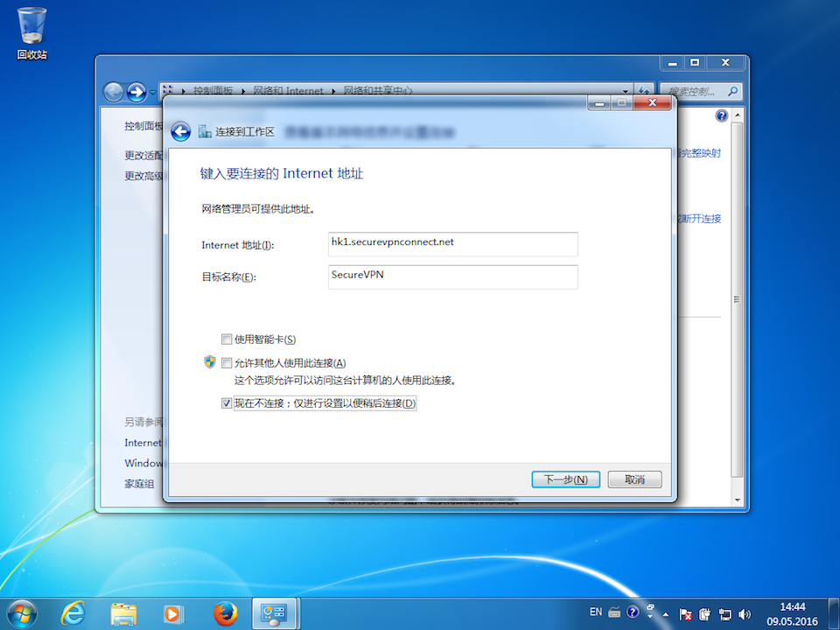Click the Control Panel window forward arrow

(x=136, y=92)
